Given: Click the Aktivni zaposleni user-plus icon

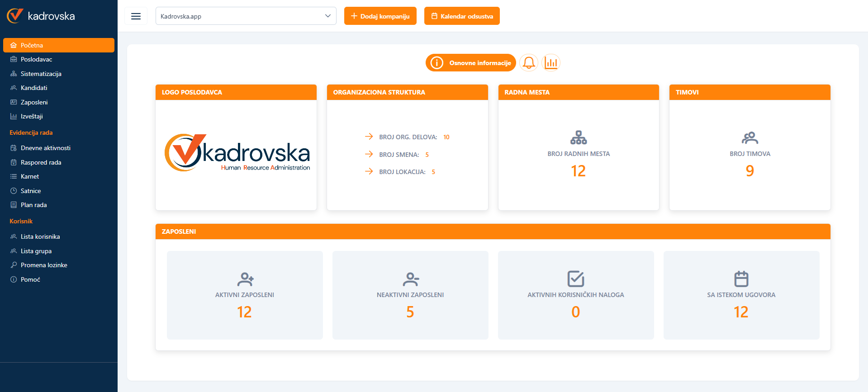Looking at the screenshot, I should tap(245, 279).
